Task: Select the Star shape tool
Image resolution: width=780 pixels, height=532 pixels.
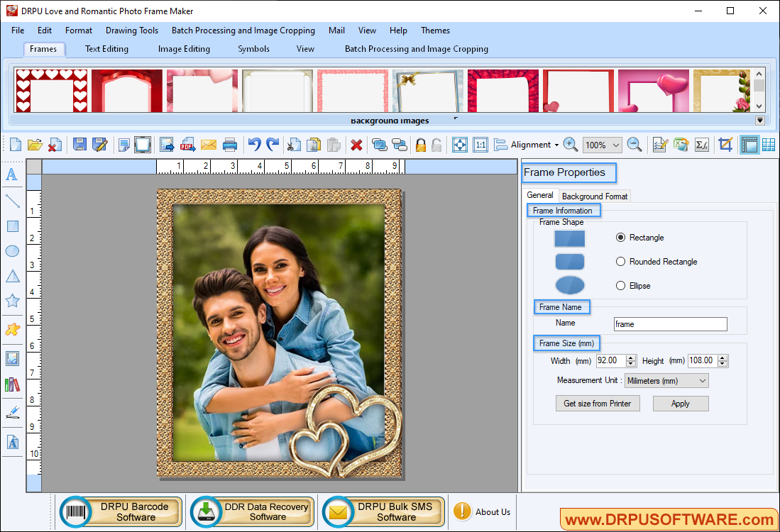Action: [12, 301]
